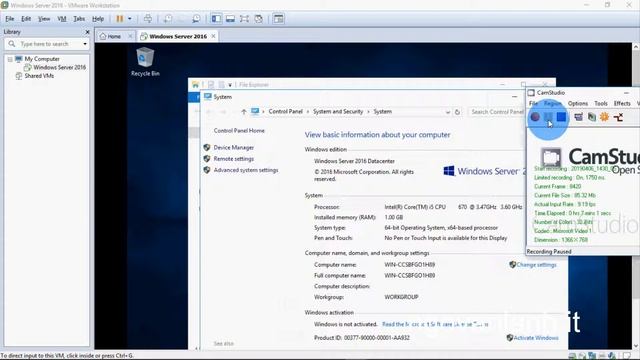Open VMware Help menu
This screenshot has width=640, height=360.
[98, 19]
